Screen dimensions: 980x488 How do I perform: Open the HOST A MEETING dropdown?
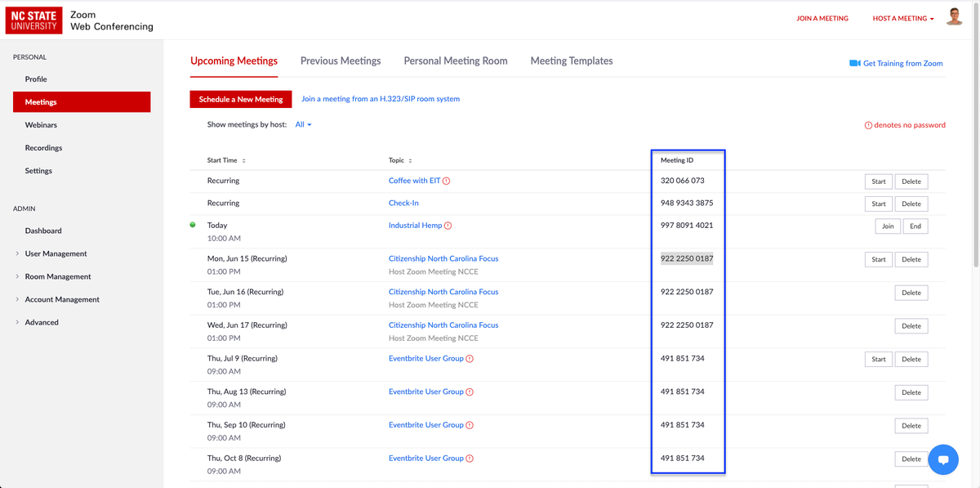tap(901, 18)
